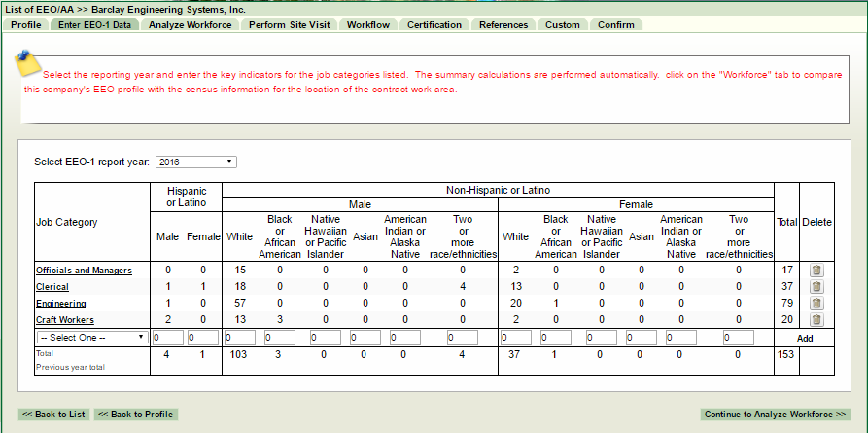The height and width of the screenshot is (433, 868).
Task: Click the Hispanic Male input field
Action: click(x=167, y=338)
